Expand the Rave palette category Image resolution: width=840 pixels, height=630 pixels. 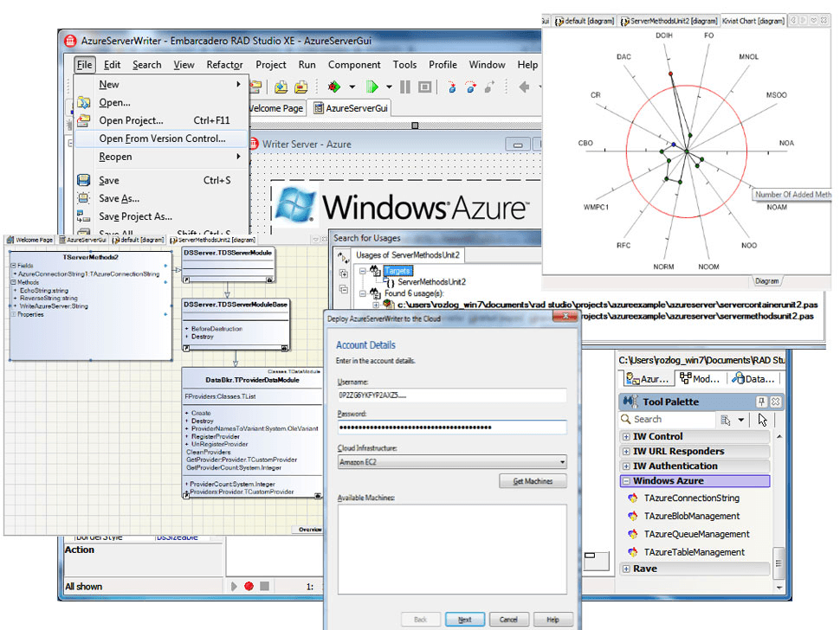click(x=626, y=569)
